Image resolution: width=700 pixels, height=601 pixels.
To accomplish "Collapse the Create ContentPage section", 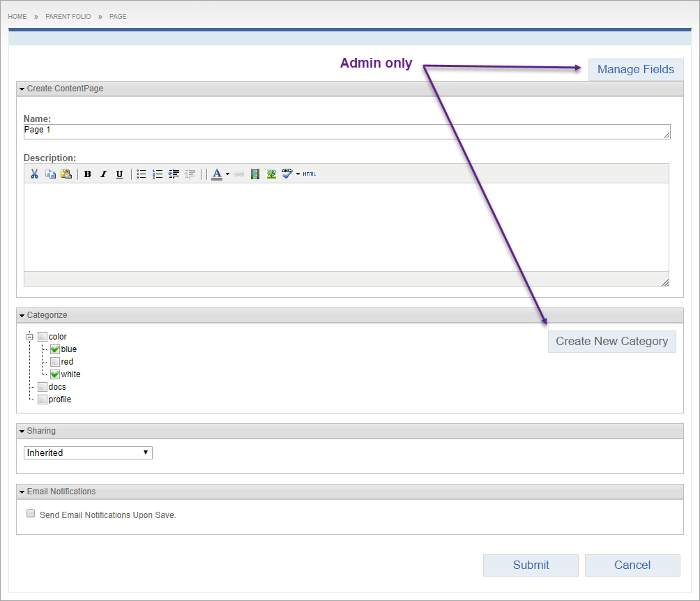I will pos(22,89).
